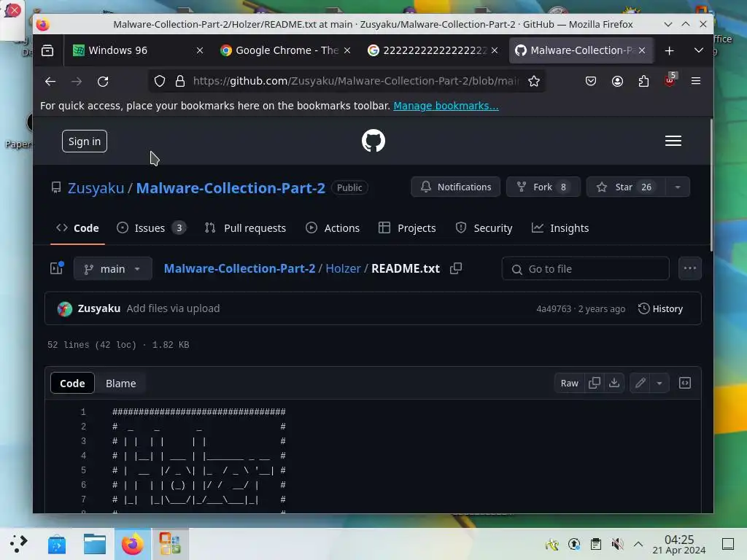Open the symbols panel icon
Viewport: 747px width, 560px height.
tap(685, 384)
